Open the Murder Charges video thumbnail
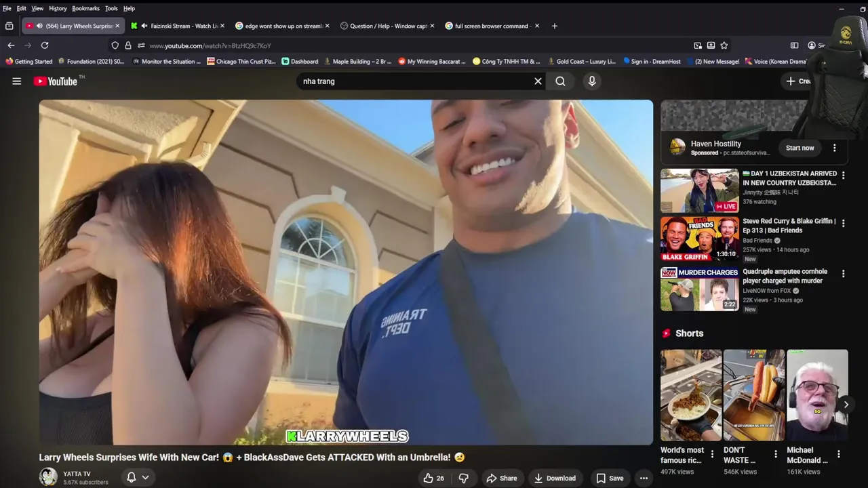Screen dimensions: 868x488 [x=700, y=289]
